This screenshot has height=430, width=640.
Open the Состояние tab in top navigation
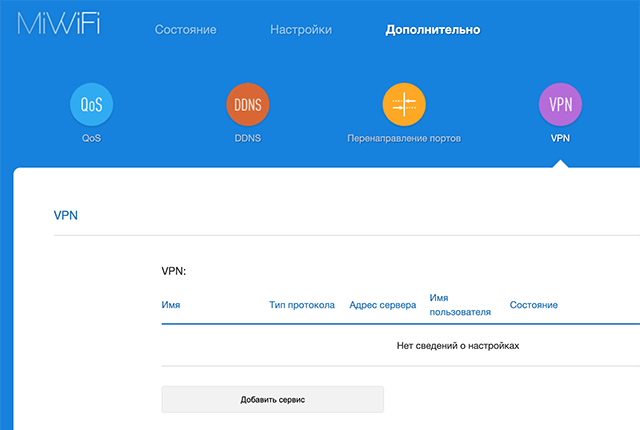coord(185,30)
